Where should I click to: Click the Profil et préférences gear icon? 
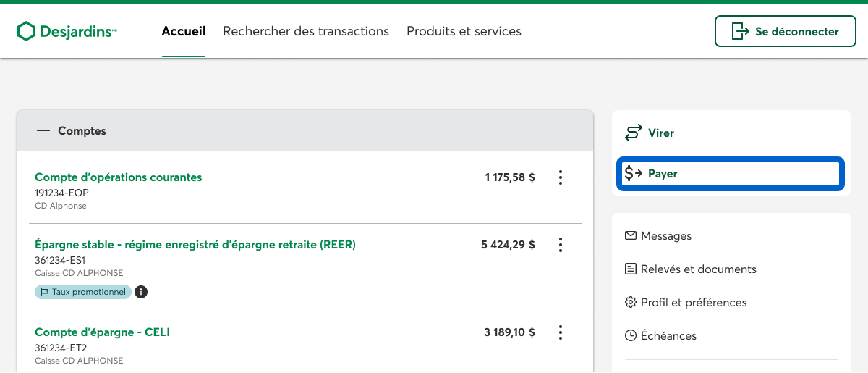pyautogui.click(x=630, y=302)
